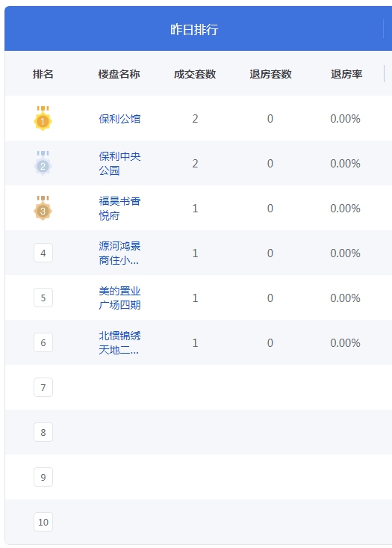Click the gold first-place medal icon
Image resolution: width=392 pixels, height=548 pixels.
43,118
